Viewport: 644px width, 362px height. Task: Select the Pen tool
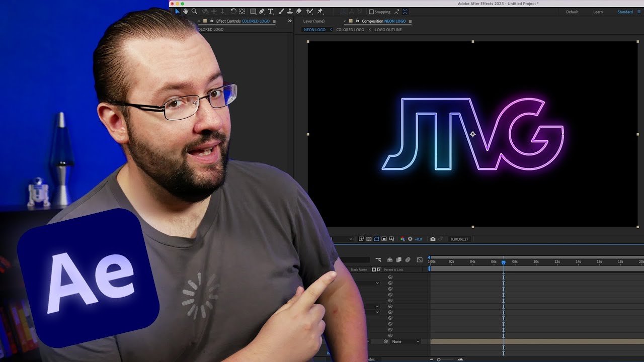[x=262, y=11]
